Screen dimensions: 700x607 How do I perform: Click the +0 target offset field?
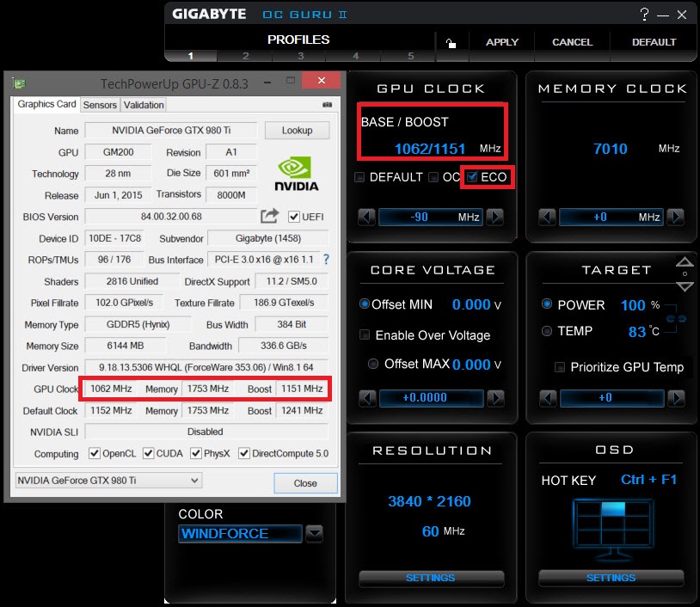point(611,398)
